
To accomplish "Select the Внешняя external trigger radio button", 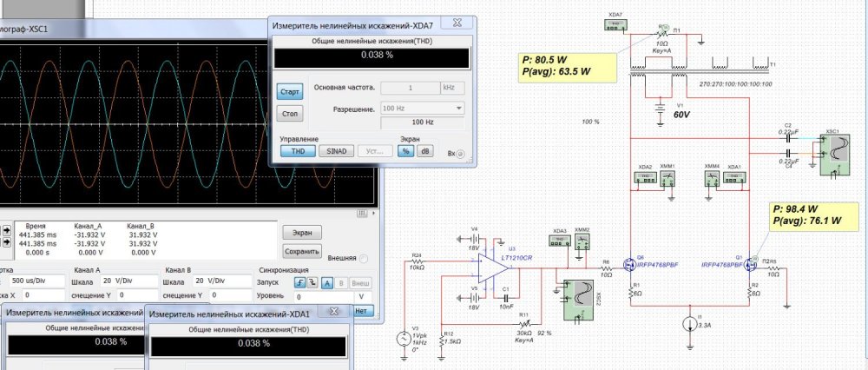I will point(365,259).
